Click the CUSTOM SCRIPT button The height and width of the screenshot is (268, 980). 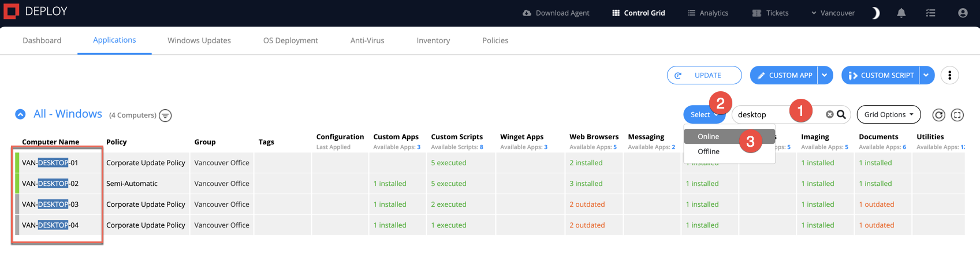[x=880, y=75]
